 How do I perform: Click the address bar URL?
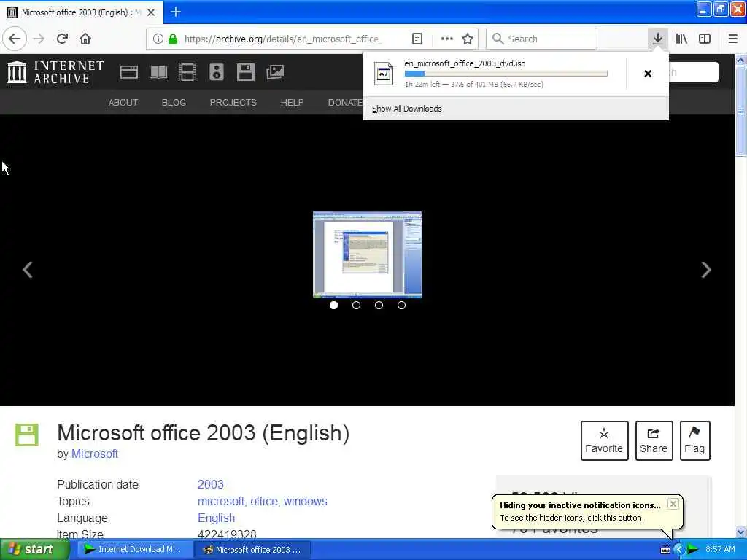point(282,39)
